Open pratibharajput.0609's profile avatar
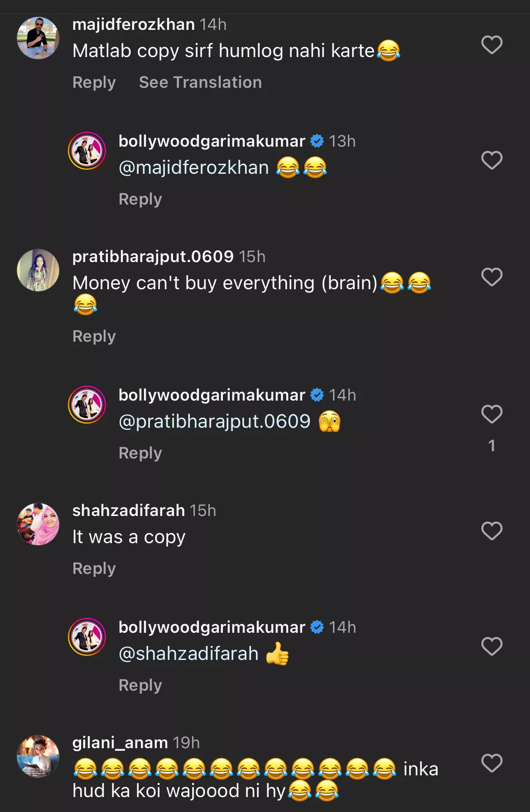This screenshot has height=812, width=530. coord(38,270)
